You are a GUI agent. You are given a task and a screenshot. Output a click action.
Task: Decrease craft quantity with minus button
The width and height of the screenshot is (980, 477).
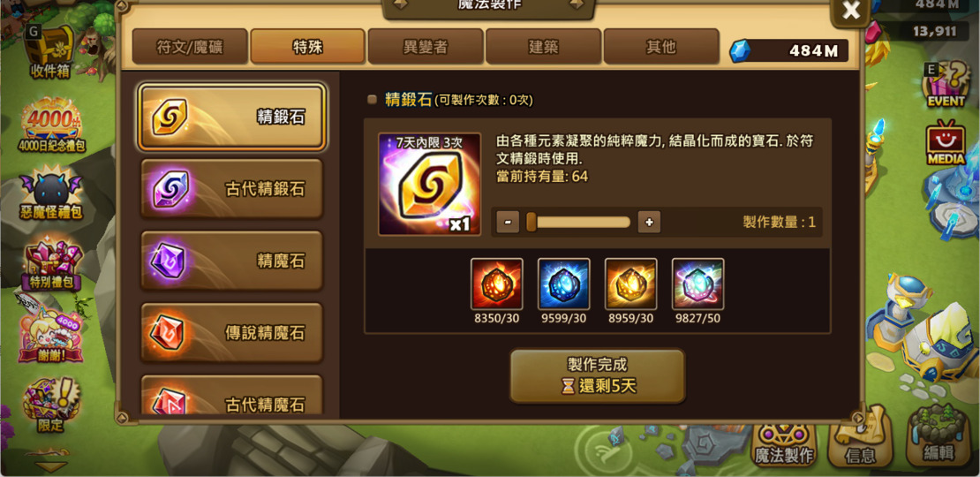click(509, 222)
